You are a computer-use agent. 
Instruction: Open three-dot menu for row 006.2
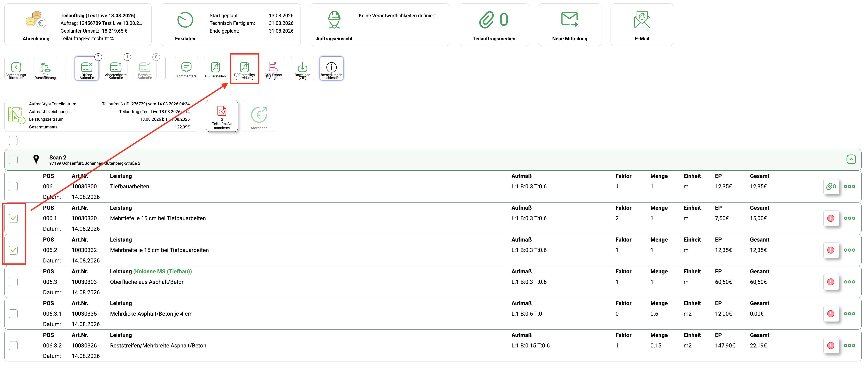click(x=849, y=250)
